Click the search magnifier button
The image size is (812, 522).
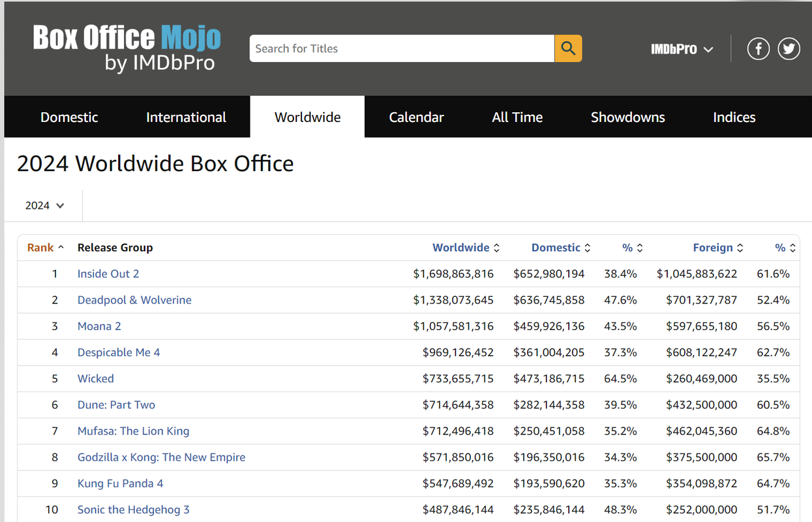click(568, 48)
